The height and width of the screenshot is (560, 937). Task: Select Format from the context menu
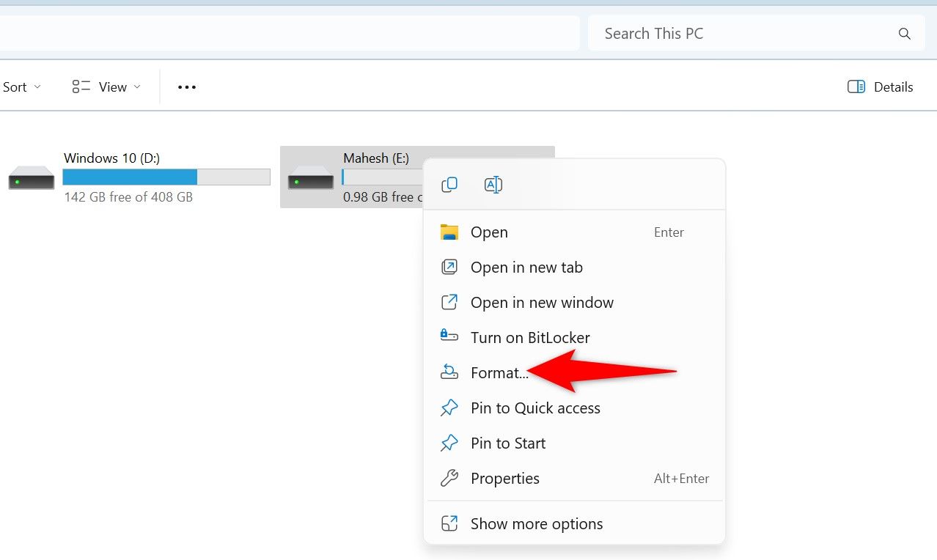(499, 373)
